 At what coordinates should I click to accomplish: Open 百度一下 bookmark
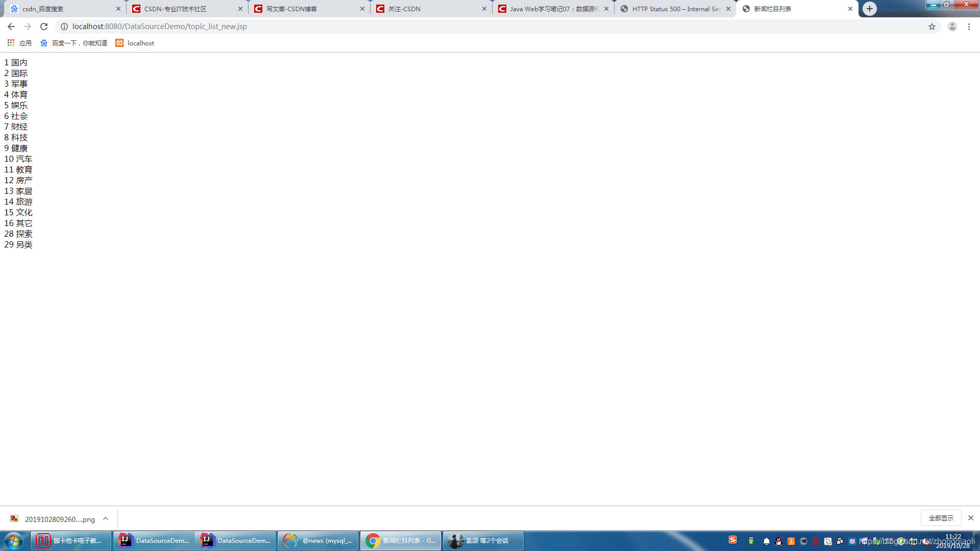(73, 43)
